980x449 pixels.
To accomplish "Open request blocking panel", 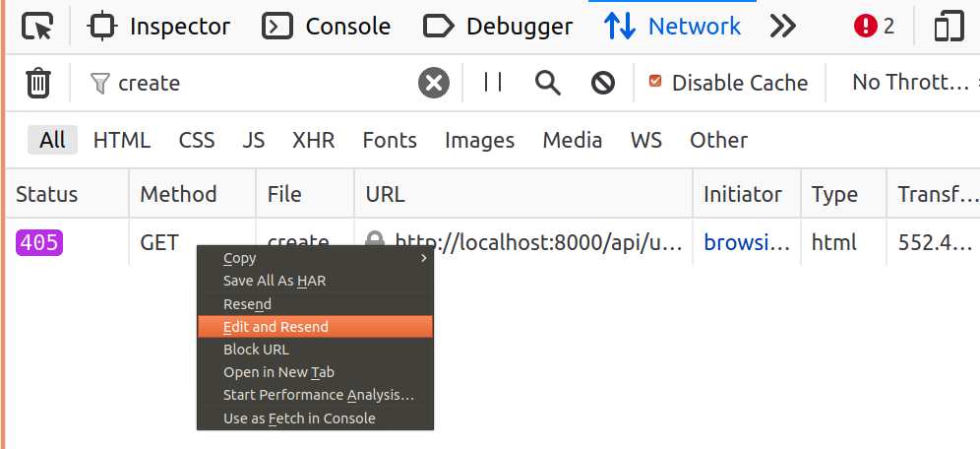I will point(603,83).
